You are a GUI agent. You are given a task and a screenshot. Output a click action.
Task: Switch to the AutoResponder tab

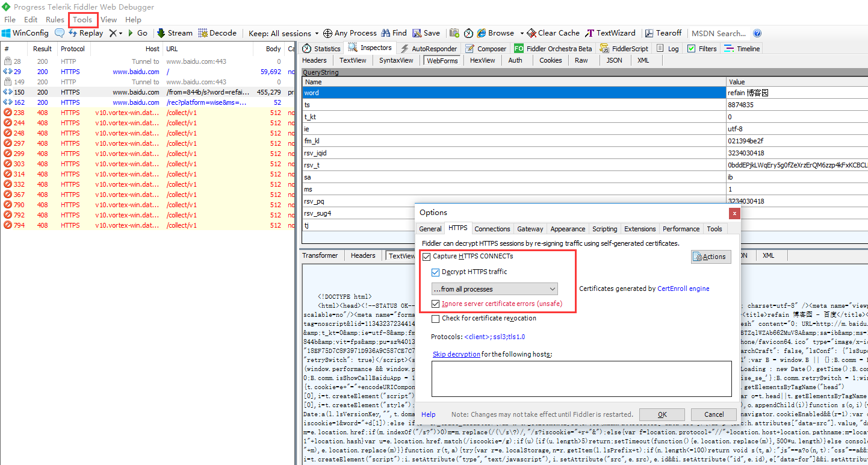(x=429, y=49)
